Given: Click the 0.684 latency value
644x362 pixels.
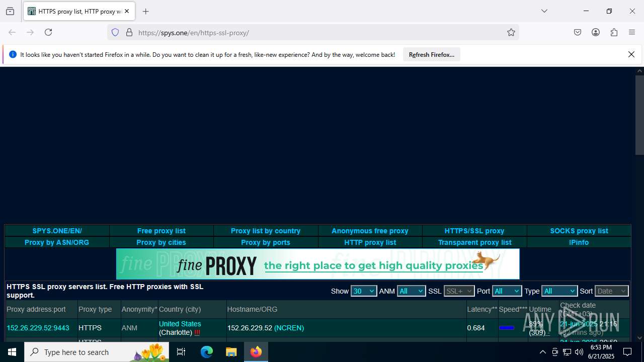Looking at the screenshot, I should pyautogui.click(x=476, y=328).
